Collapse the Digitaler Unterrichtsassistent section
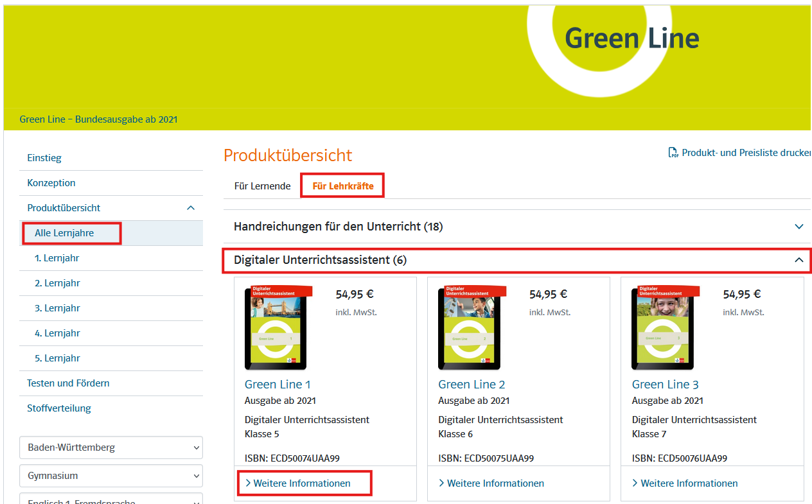 [x=517, y=260]
